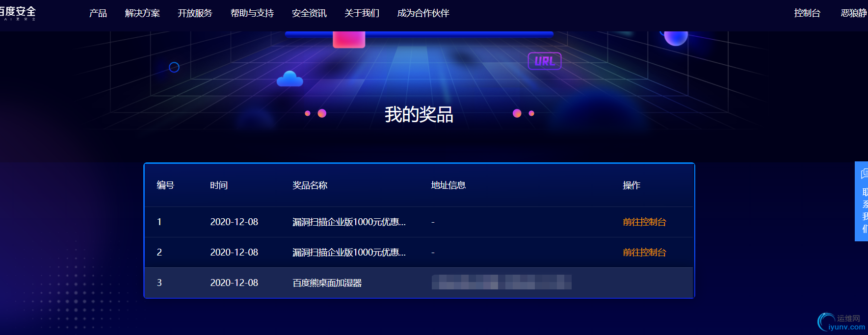Click row number 1 cell
This screenshot has width=868, height=335.
[x=159, y=222]
